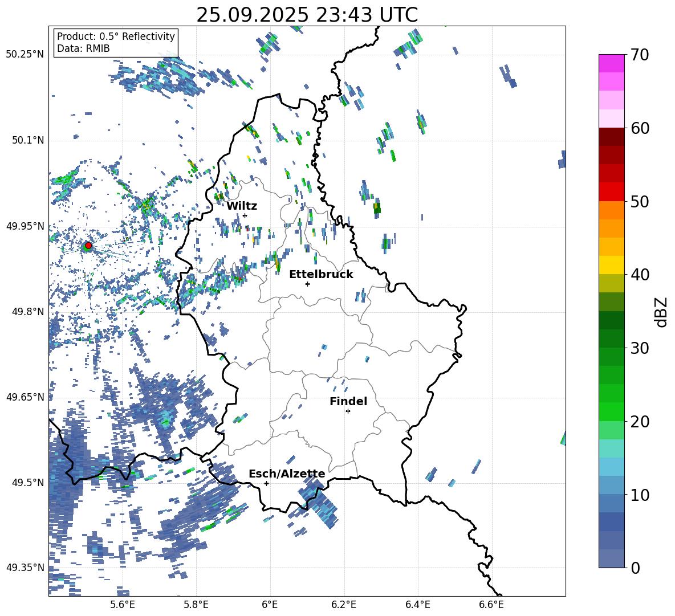Click the Wiltz city label
This screenshot has height=616, width=675.
(242, 206)
